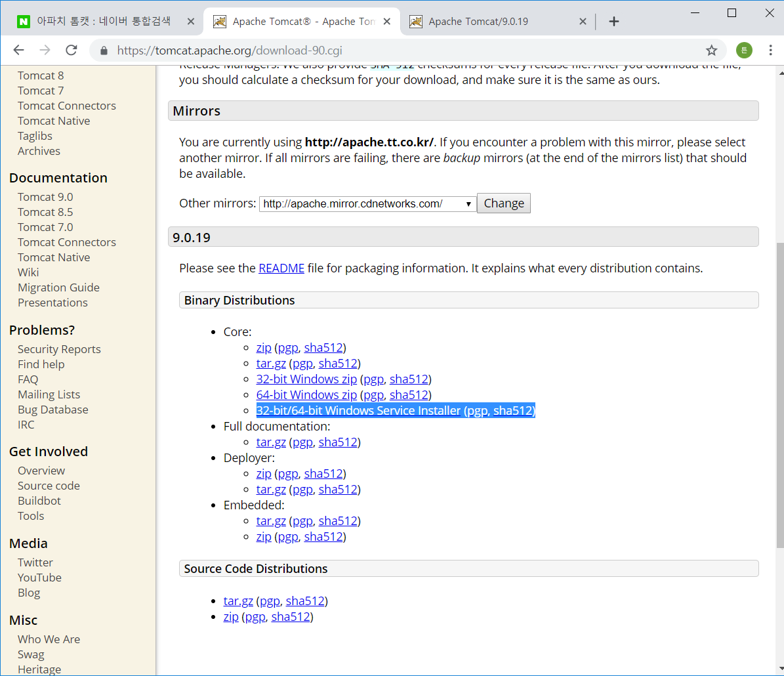This screenshot has width=784, height=676.
Task: Open Taglibs in sidebar
Action: coord(35,136)
